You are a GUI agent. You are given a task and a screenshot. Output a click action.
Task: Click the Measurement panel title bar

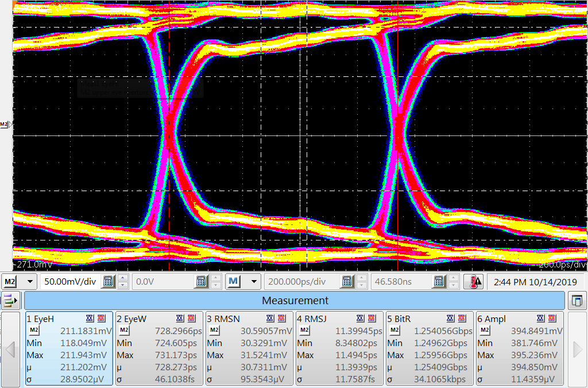pos(295,300)
